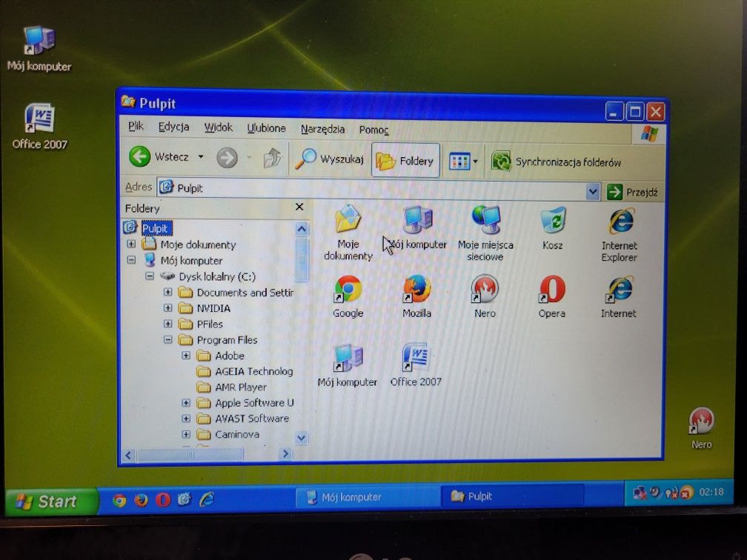Viewport: 747px width, 560px height.
Task: Select Mozilla Firefox shortcut icon
Action: pos(416,296)
